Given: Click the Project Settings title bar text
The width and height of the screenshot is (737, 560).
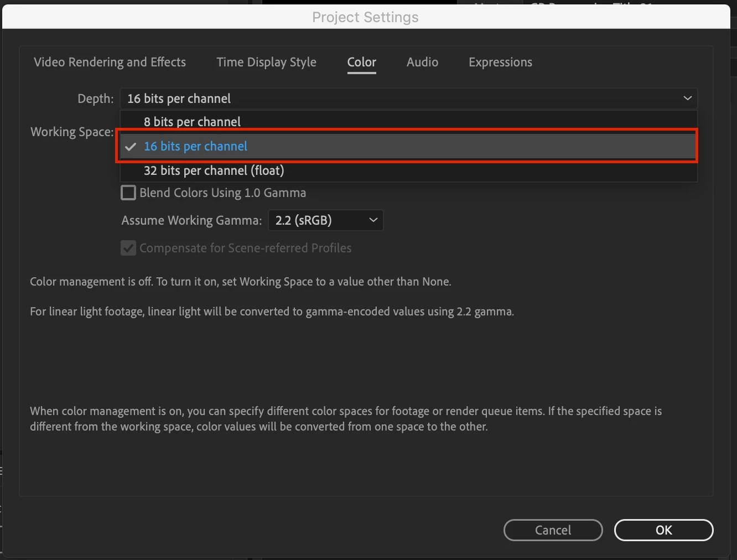Looking at the screenshot, I should [365, 17].
